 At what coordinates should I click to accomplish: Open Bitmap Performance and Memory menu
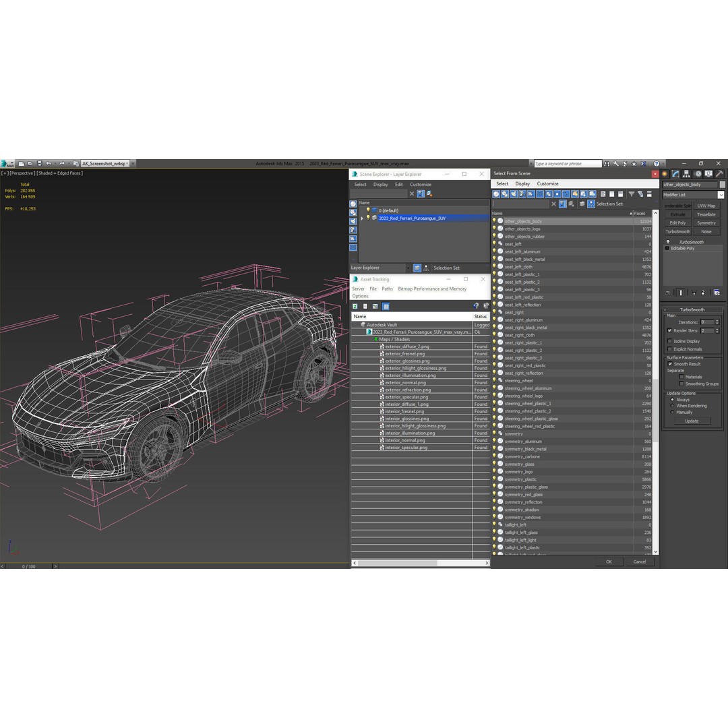[x=432, y=289]
